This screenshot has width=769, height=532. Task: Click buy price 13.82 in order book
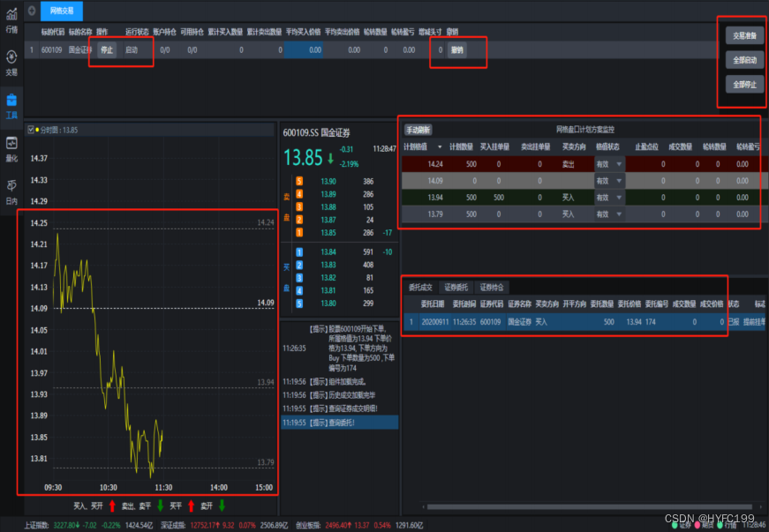(x=328, y=278)
